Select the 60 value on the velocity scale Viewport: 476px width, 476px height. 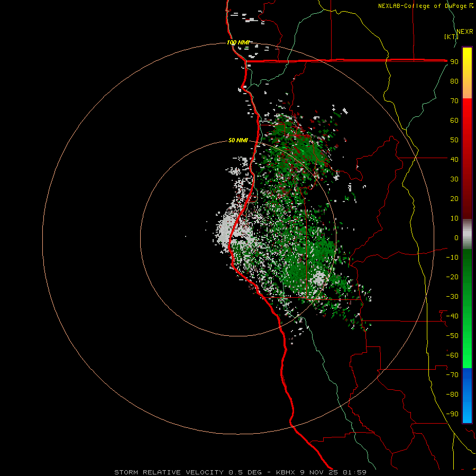[x=454, y=121]
